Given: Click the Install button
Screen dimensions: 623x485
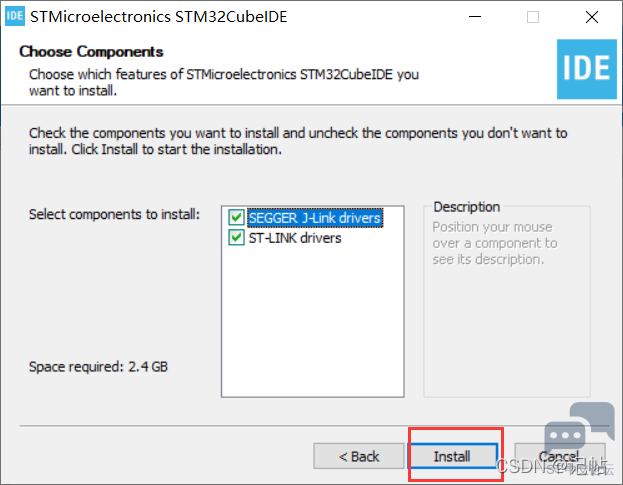Looking at the screenshot, I should click(454, 456).
